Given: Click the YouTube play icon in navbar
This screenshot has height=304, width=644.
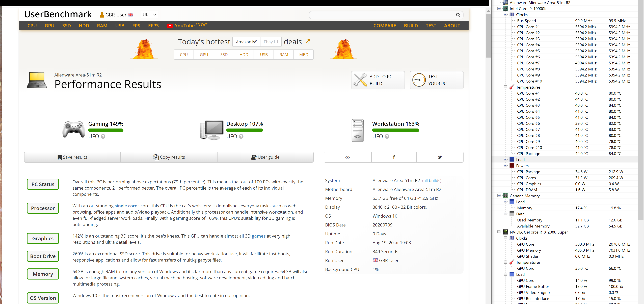Looking at the screenshot, I should (x=170, y=26).
